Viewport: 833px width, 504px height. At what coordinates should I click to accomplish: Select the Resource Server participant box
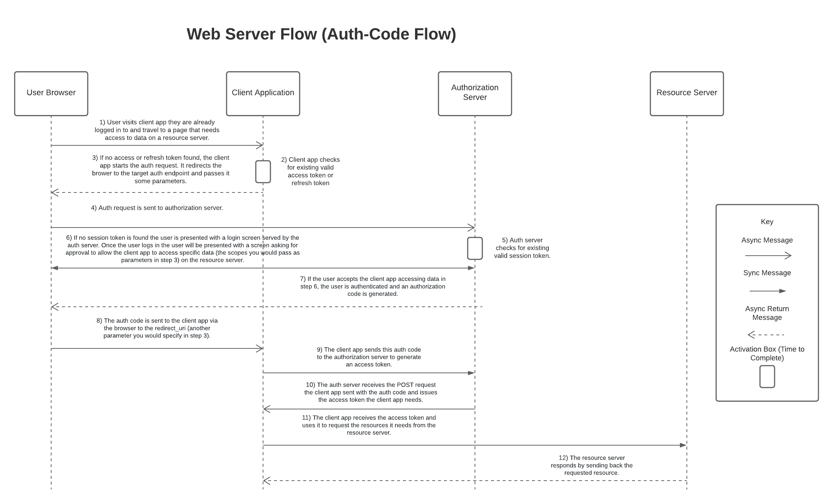pos(687,93)
